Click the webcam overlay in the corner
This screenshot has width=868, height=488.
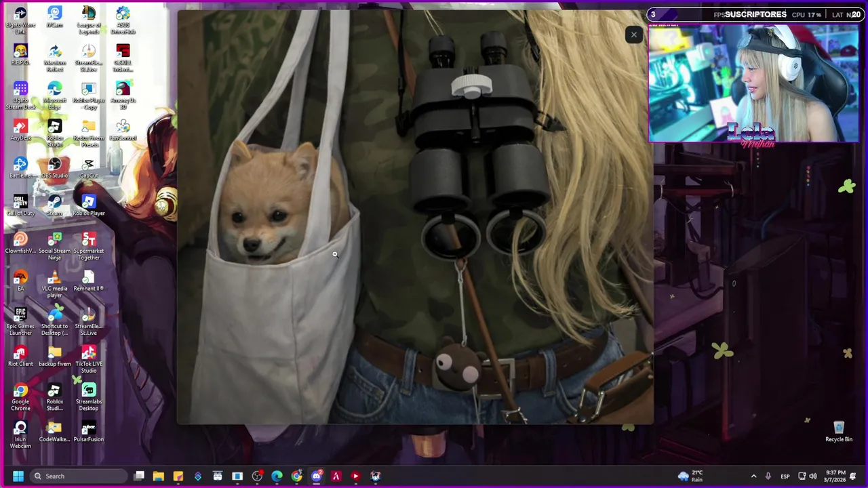point(753,83)
